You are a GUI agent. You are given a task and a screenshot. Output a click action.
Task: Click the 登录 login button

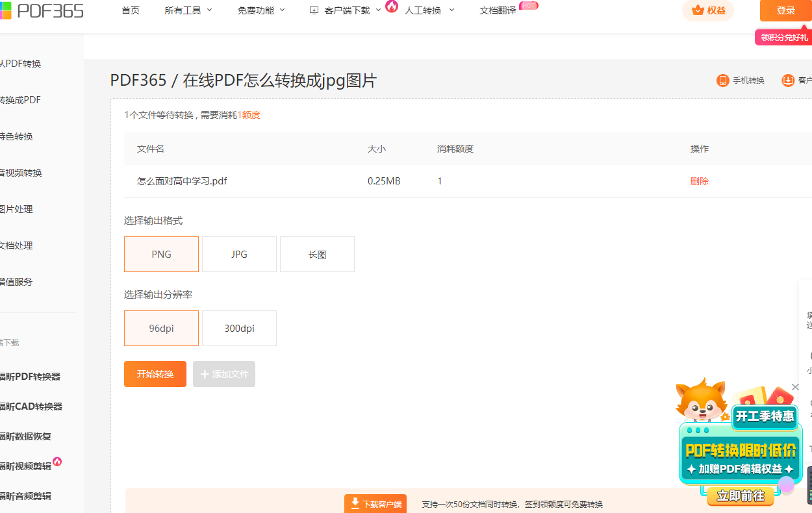click(786, 10)
